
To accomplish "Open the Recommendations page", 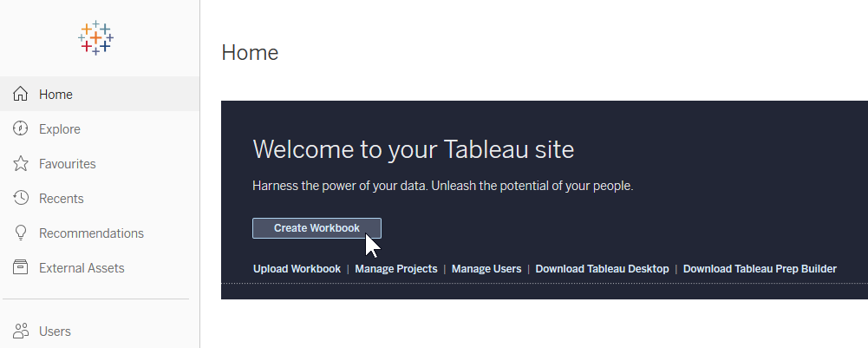I will pos(91,233).
